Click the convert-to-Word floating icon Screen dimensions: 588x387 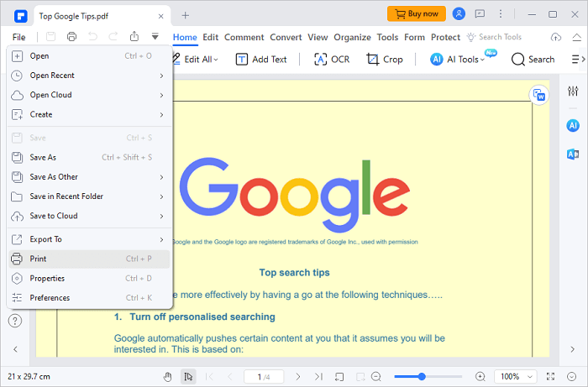coord(539,95)
